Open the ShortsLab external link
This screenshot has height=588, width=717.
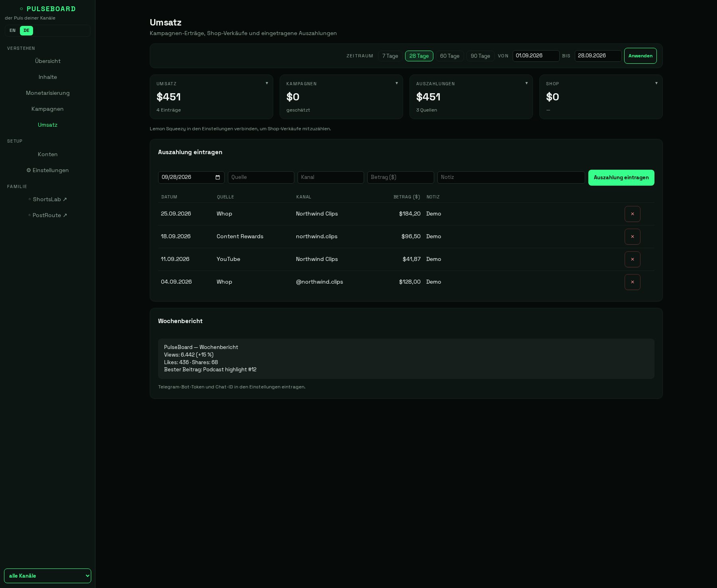[x=48, y=199]
